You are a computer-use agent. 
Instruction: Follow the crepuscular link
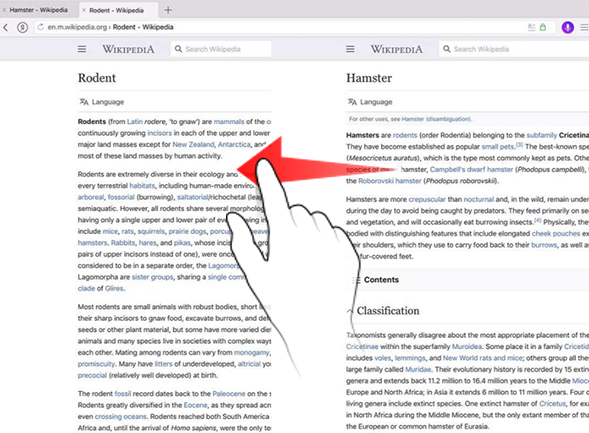(427, 199)
